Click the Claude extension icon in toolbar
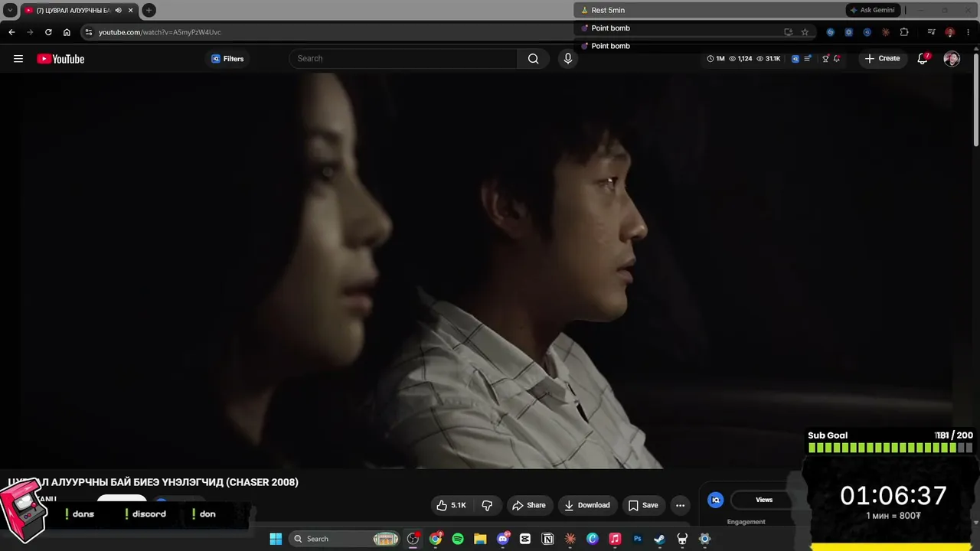This screenshot has width=980, height=551. [x=885, y=32]
